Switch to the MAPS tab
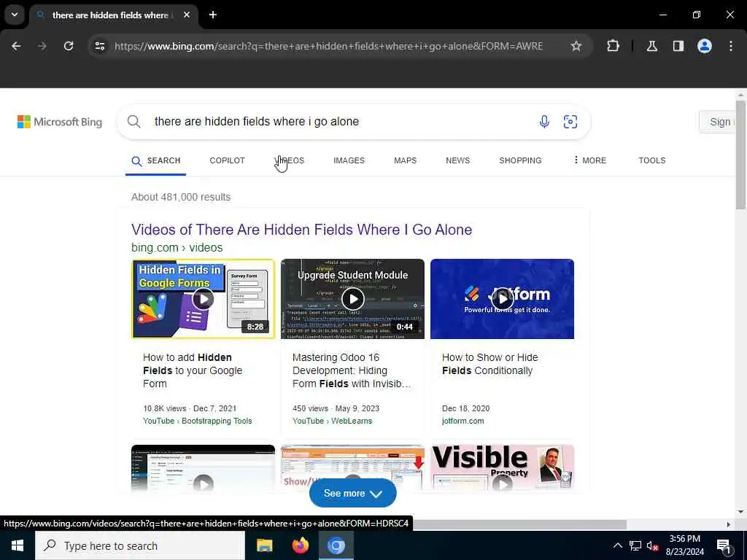 [x=405, y=160]
